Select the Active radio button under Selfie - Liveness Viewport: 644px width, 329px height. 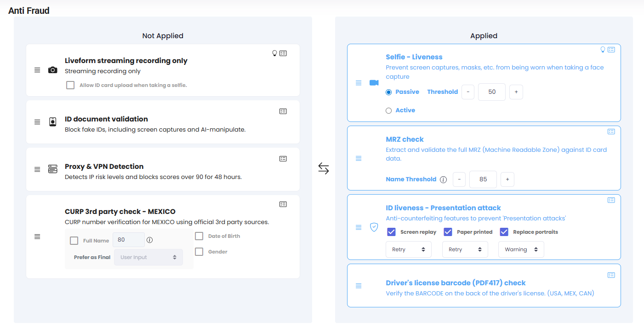tap(388, 110)
